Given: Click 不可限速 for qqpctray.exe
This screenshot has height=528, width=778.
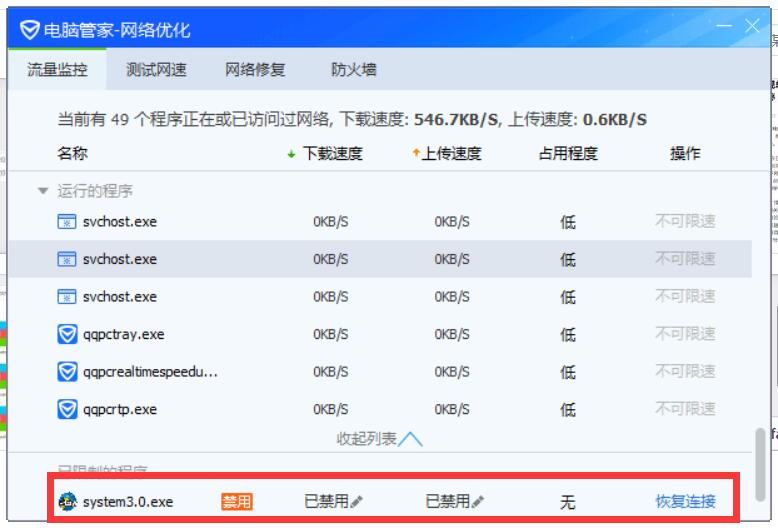Looking at the screenshot, I should click(685, 334).
